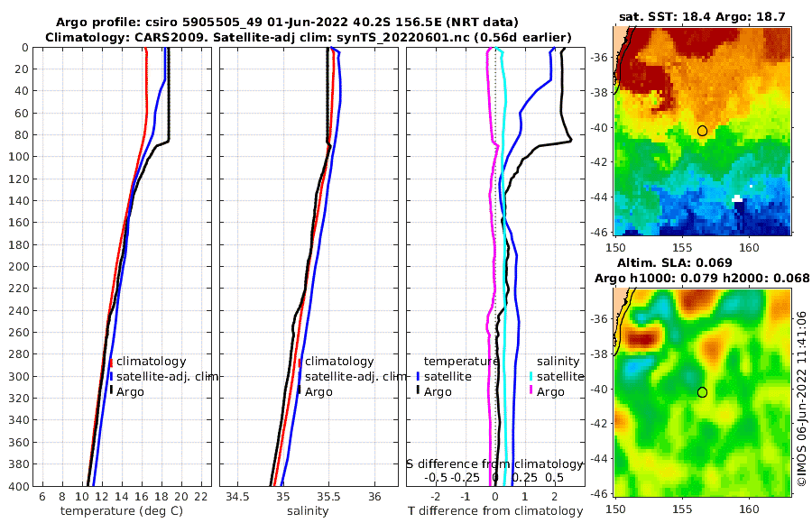The width and height of the screenshot is (812, 523).
Task: Click 'satellite' under salinity in difference legend
Action: click(560, 376)
